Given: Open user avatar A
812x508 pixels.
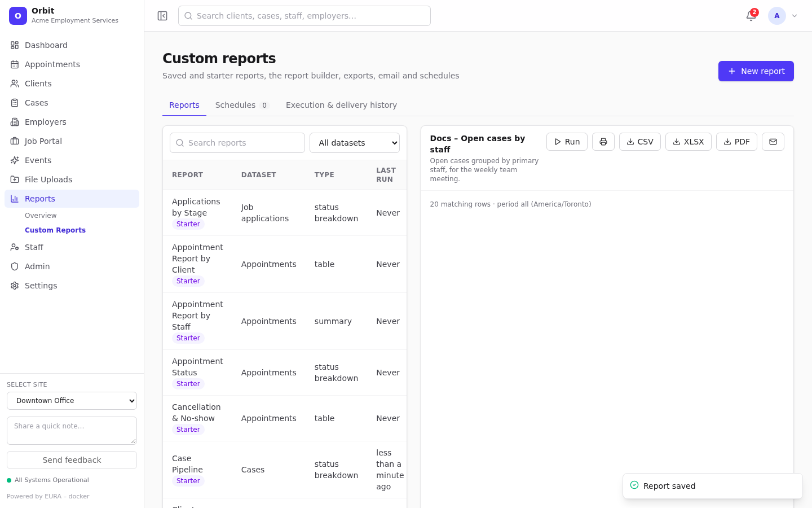Looking at the screenshot, I should [x=777, y=16].
